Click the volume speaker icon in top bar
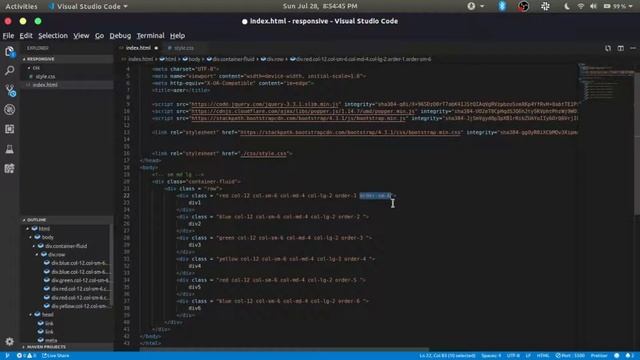The image size is (640, 360). click(x=593, y=6)
